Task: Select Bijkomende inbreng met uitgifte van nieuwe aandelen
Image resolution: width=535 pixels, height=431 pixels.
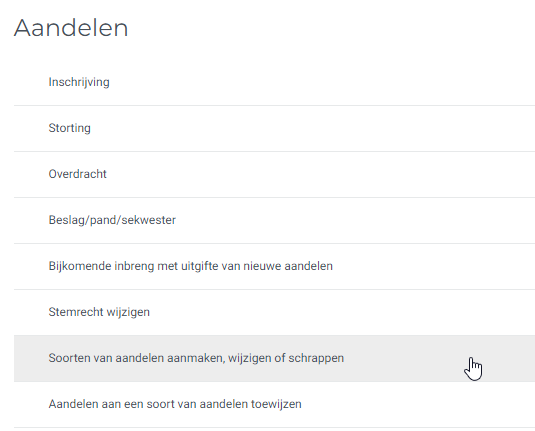Action: 274,267
